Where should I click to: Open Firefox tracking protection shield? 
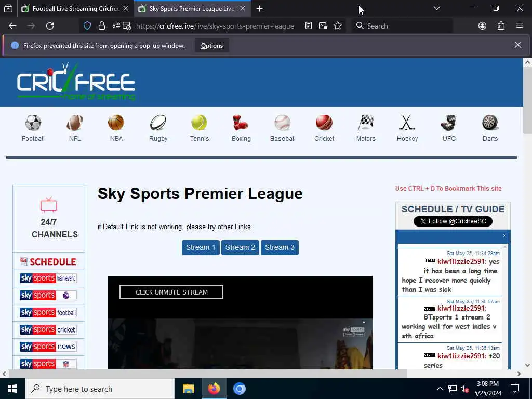click(x=87, y=26)
